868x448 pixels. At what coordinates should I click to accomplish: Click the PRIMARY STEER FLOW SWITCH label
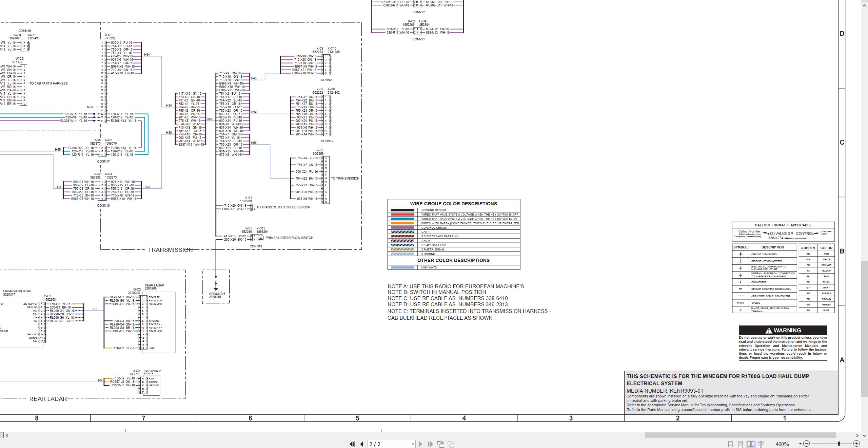pyautogui.click(x=289, y=238)
